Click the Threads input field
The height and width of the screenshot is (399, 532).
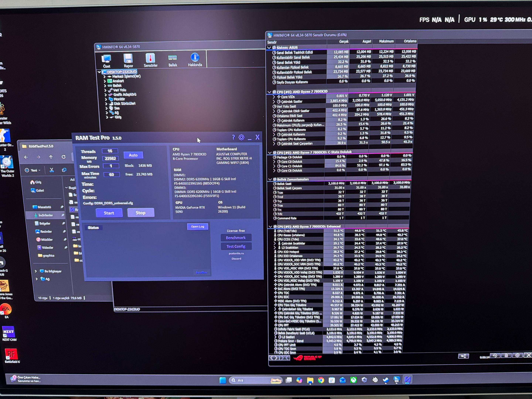pos(110,151)
